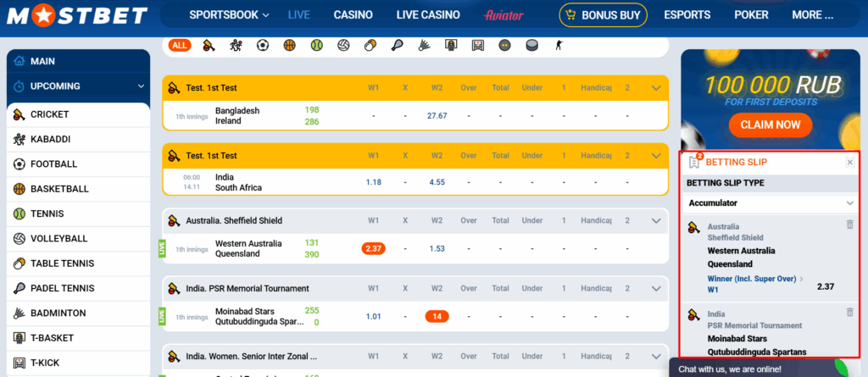Click the BONUS BUY button
868x377 pixels.
[603, 15]
